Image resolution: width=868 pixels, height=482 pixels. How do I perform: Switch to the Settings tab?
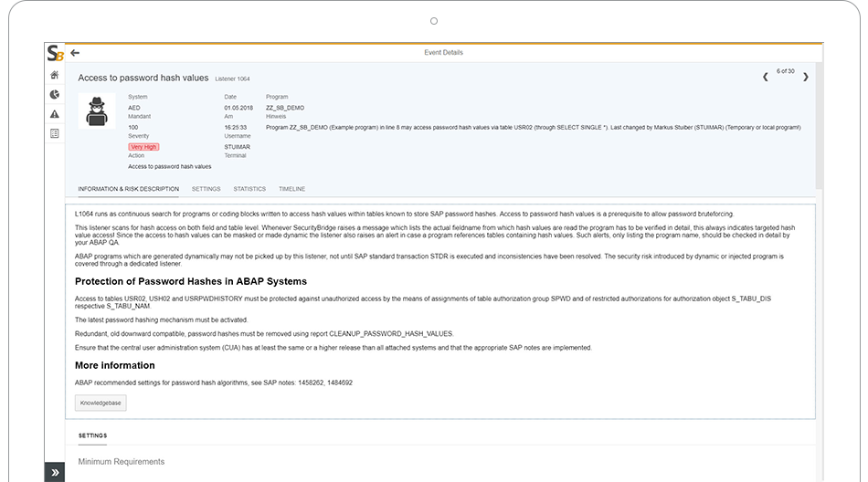[206, 189]
